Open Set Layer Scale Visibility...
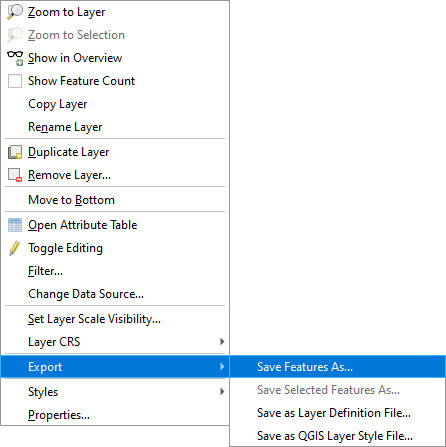The width and height of the screenshot is (446, 447). (115, 319)
